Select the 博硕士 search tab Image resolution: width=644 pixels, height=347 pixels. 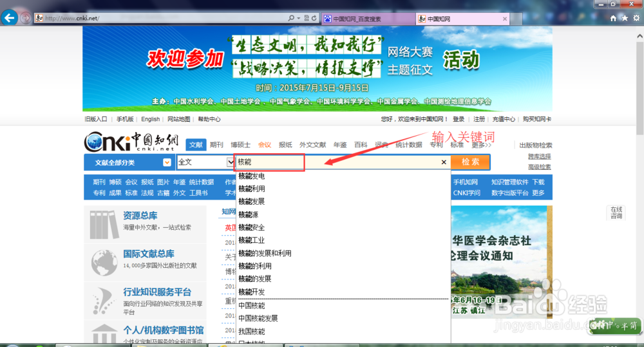[240, 145]
